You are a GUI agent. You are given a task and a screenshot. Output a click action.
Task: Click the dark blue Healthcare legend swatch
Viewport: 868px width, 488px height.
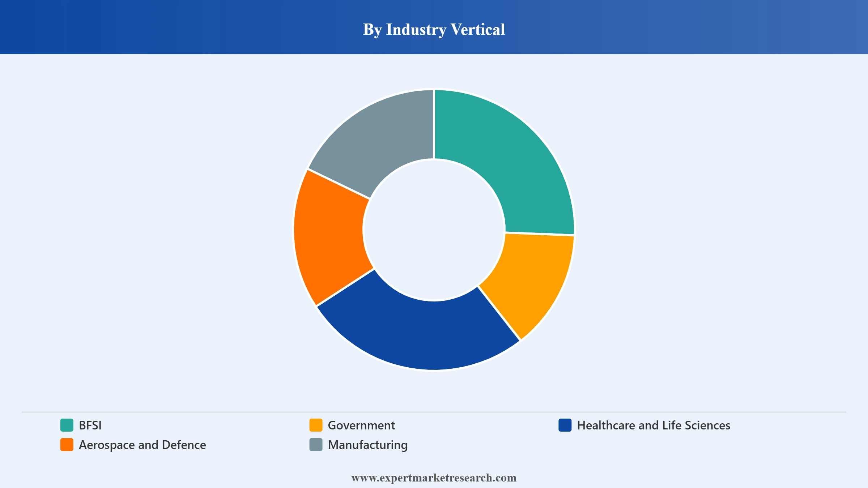565,425
